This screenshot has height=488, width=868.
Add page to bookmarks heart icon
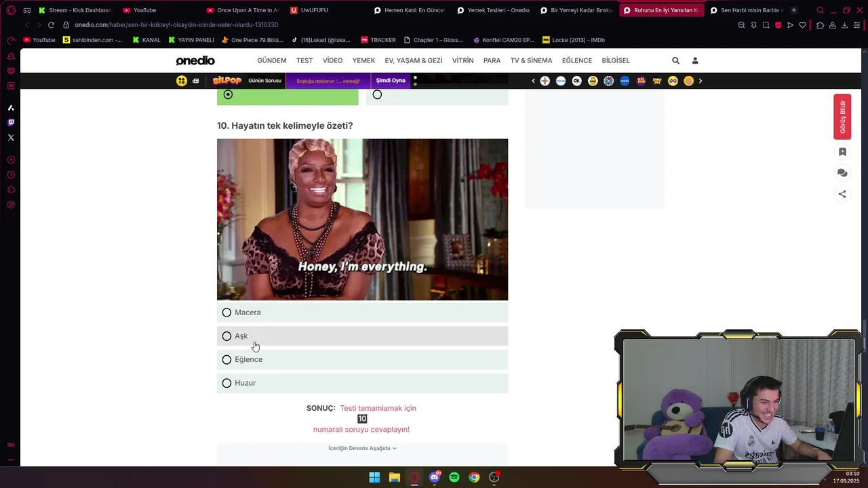point(803,25)
